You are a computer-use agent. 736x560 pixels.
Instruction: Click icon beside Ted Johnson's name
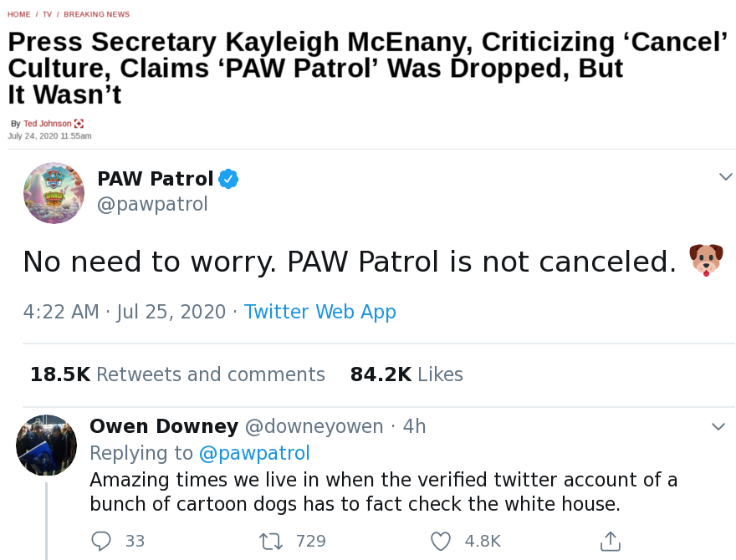click(x=79, y=124)
